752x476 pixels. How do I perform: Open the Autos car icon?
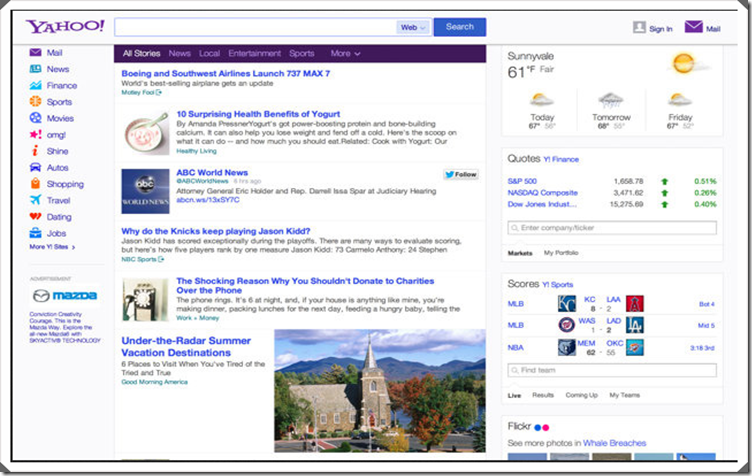(x=35, y=167)
